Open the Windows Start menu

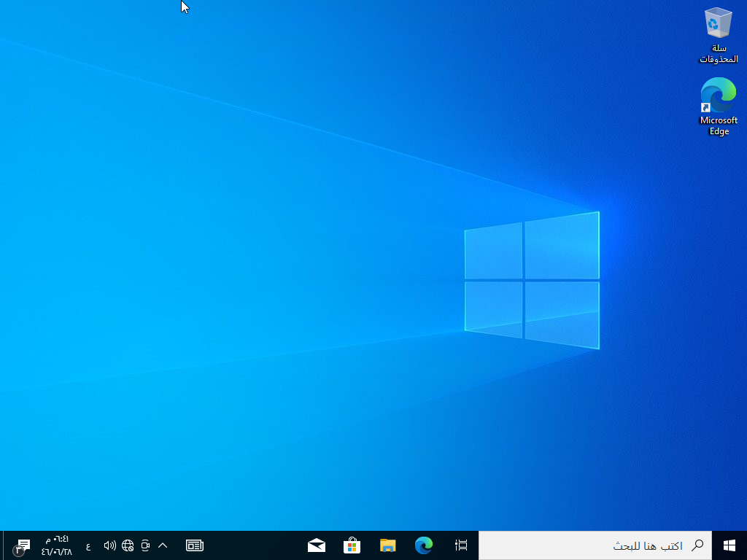coord(729,545)
